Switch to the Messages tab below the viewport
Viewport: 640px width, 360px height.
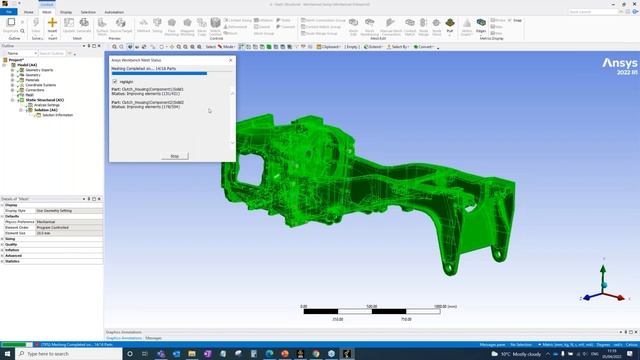[x=153, y=338]
